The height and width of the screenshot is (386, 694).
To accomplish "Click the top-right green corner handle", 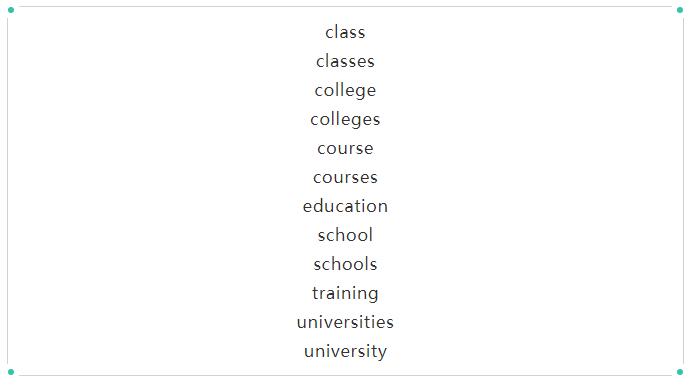I will [x=680, y=10].
